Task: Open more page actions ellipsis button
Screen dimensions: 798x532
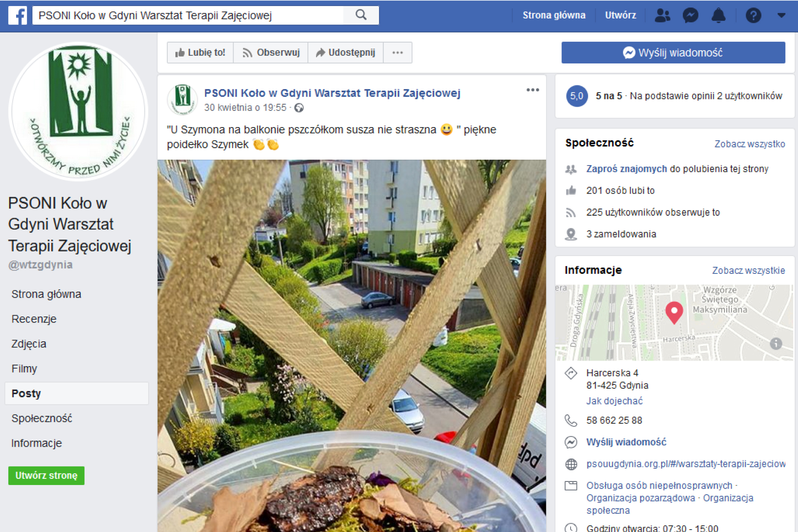Action: 397,53
